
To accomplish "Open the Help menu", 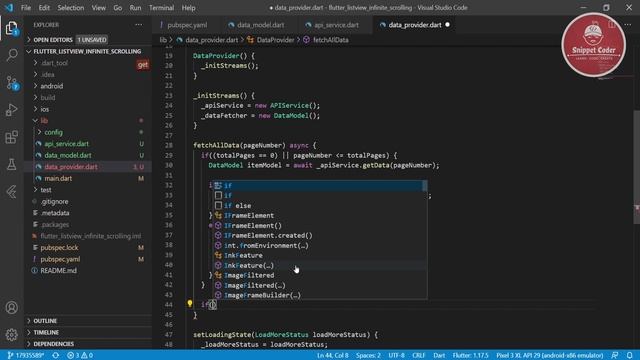I will [x=188, y=8].
